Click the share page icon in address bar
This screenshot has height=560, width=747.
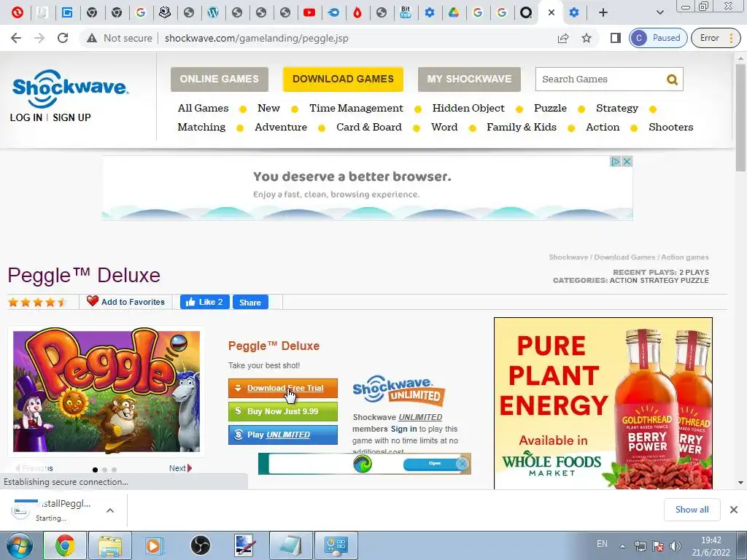pyautogui.click(x=563, y=38)
